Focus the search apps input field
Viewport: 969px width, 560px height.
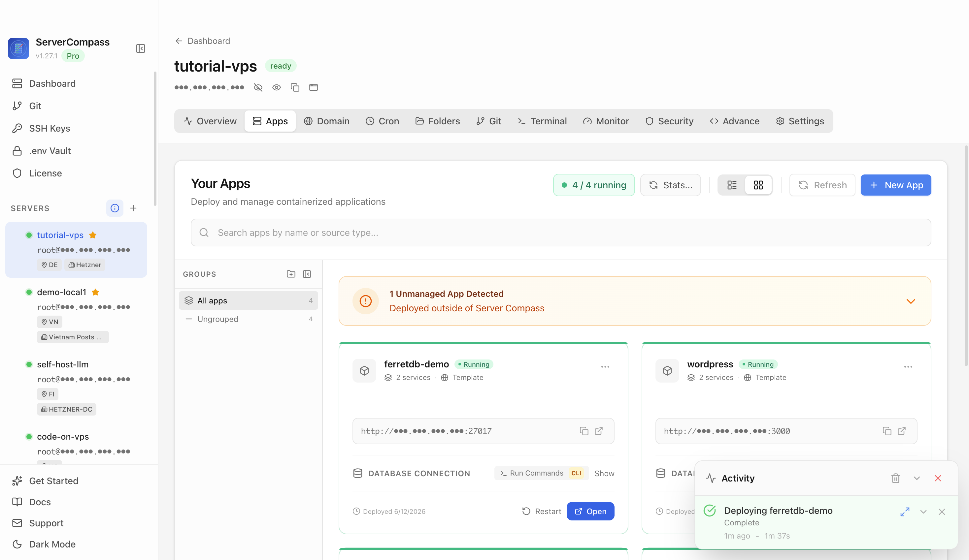pos(561,233)
